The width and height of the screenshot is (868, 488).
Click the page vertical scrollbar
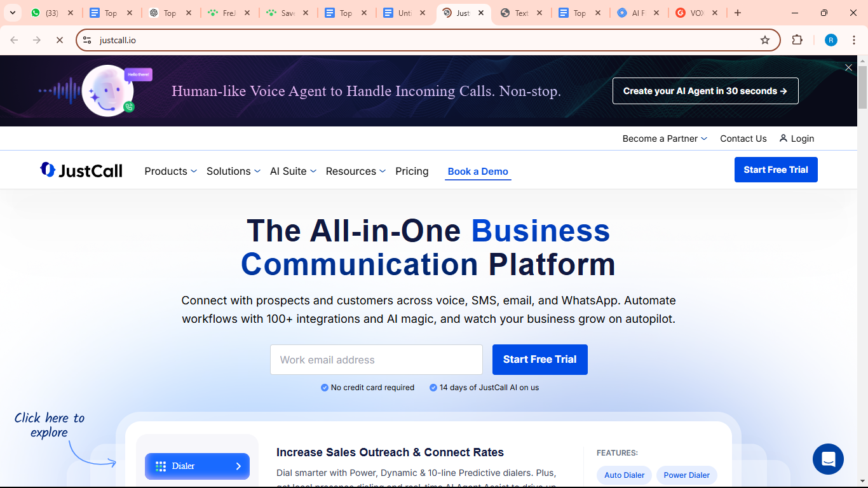pos(862,87)
